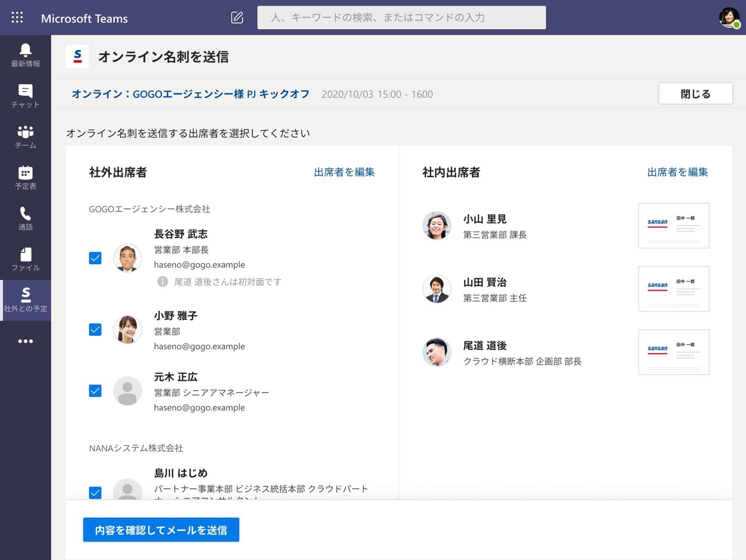
Task: Open 山田 賢治's business card thumbnail
Action: pos(674,289)
